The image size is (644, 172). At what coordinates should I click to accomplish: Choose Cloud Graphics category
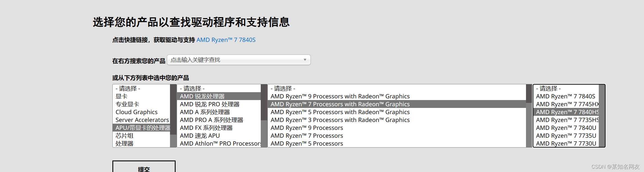click(141, 112)
